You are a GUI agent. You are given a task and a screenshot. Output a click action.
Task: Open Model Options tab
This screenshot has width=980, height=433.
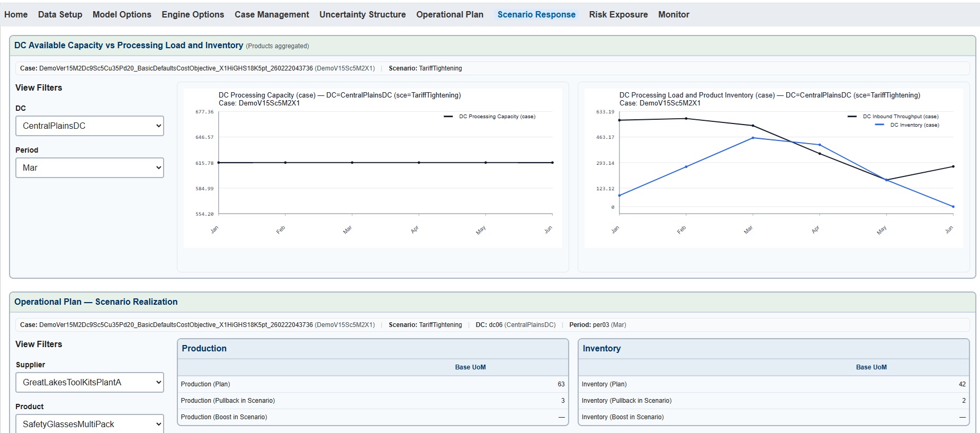(122, 14)
